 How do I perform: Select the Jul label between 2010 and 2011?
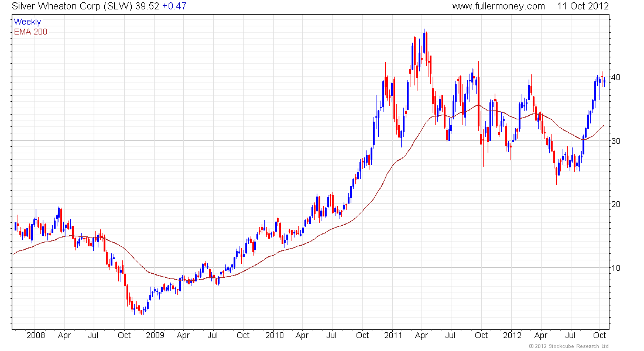pyautogui.click(x=331, y=335)
